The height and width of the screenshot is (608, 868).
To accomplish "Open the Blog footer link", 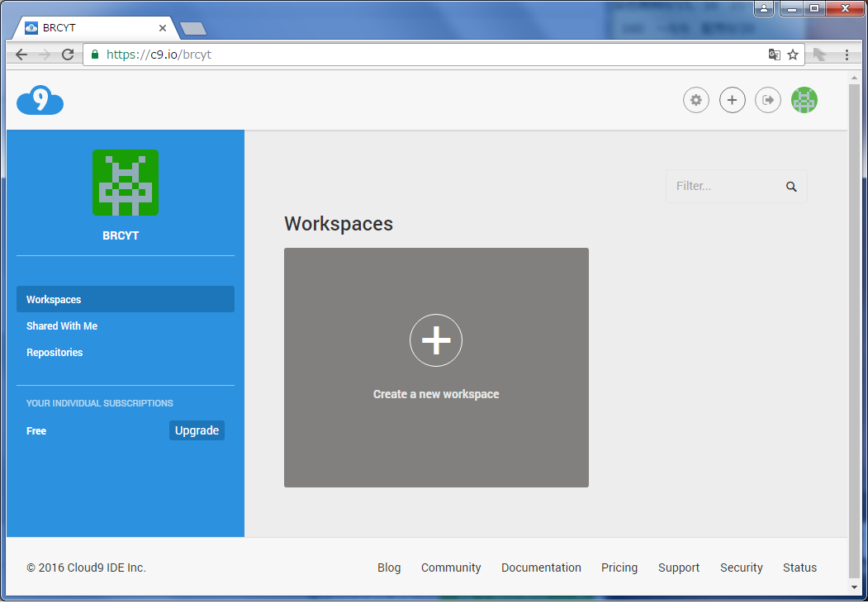I will (x=389, y=568).
